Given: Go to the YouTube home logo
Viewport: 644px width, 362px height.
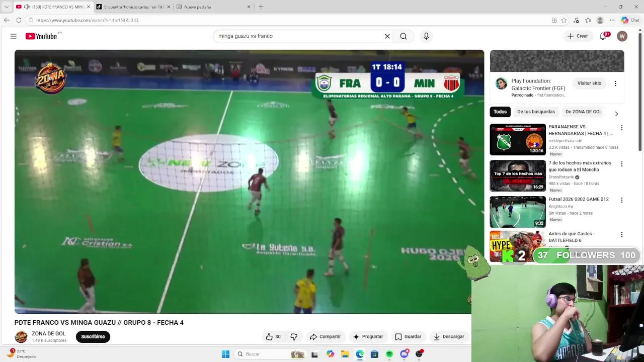Looking at the screenshot, I should (41, 36).
